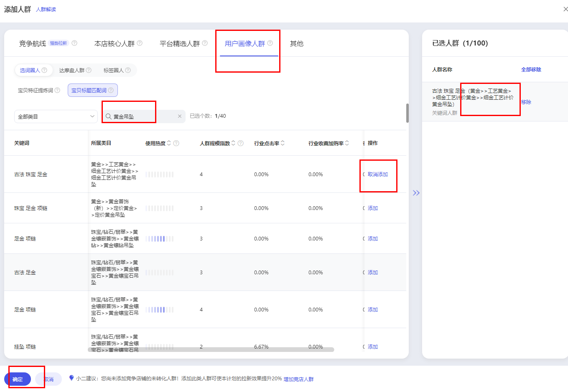Click help icon beside 宝贝特征提炼词
Screen dimensions: 568x392
coord(57,90)
